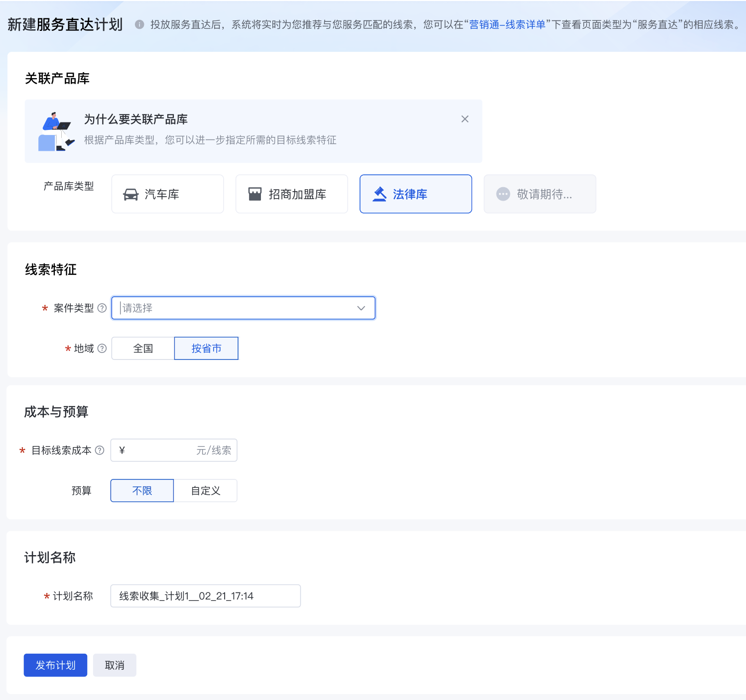Click the store icon for 招商加盟库
Screen dimensions: 746x700
click(255, 194)
